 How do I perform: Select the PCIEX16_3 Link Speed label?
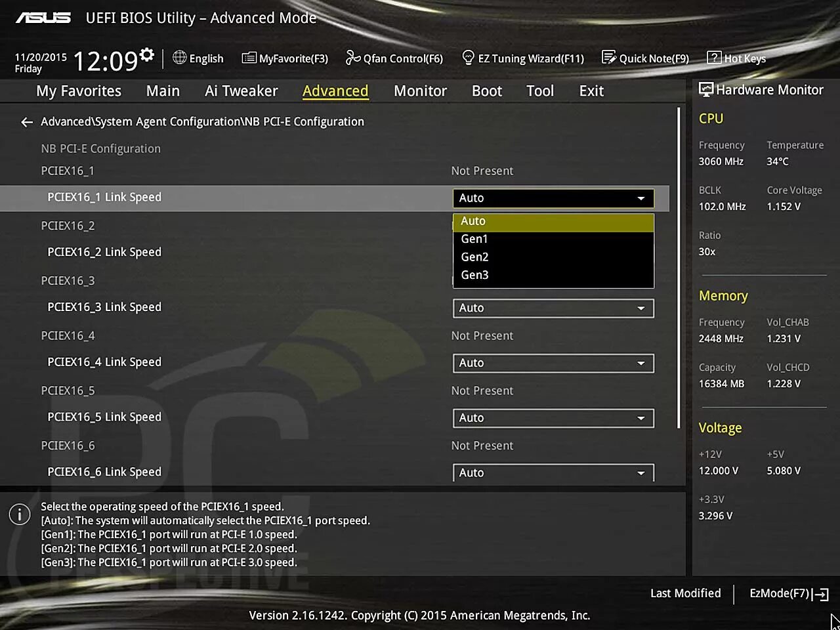coord(104,307)
